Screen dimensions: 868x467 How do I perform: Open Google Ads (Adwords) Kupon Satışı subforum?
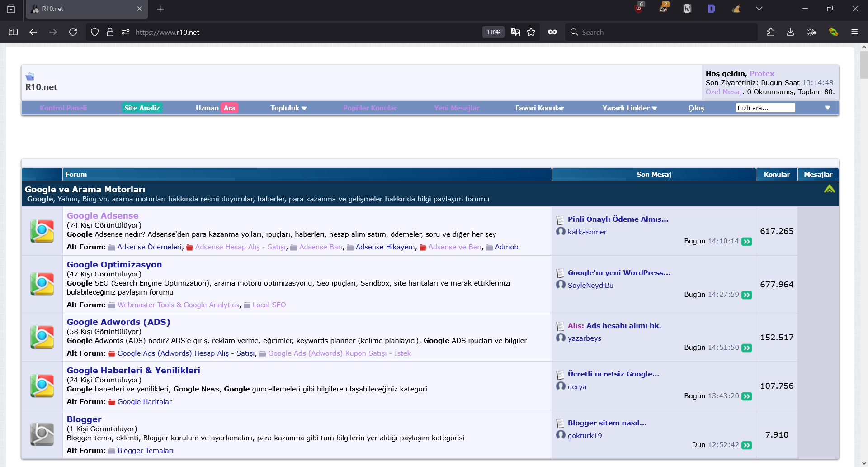340,353
